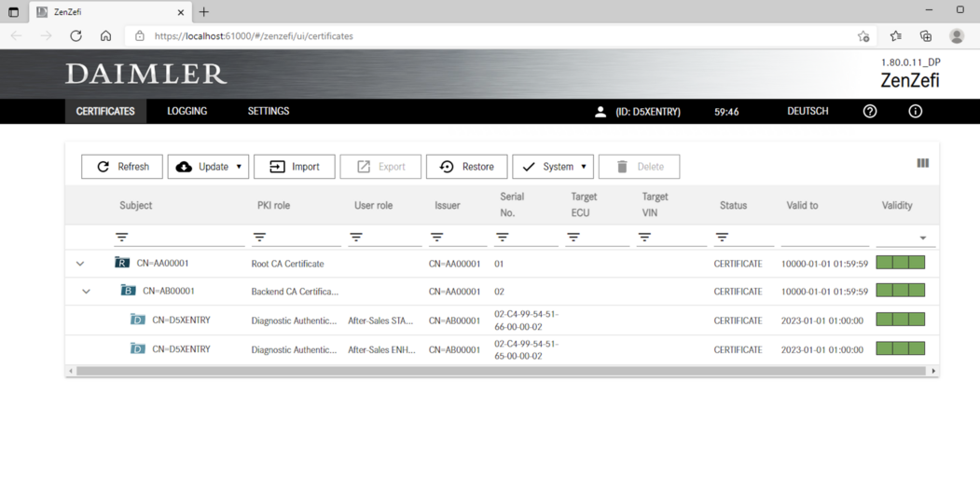
Task: Add page to favorites star icon
Action: (863, 36)
